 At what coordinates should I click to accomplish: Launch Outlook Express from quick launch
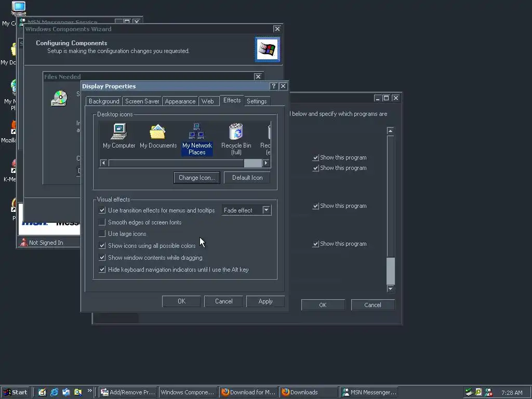(66, 392)
